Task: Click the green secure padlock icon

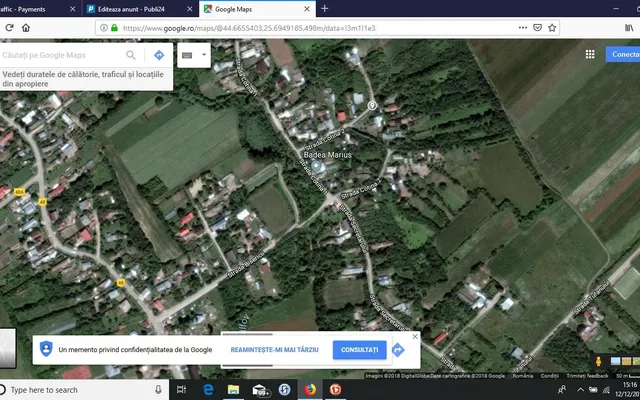Action: (x=114, y=28)
